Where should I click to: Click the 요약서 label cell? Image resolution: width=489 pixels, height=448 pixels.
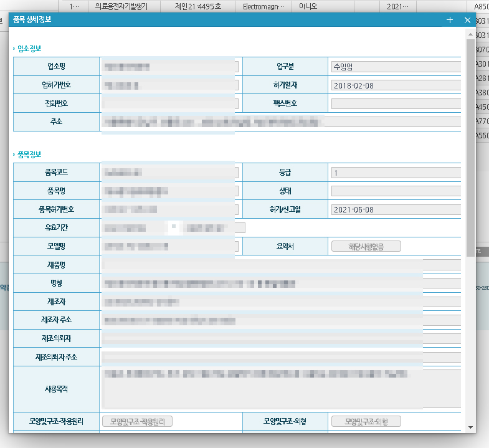[x=285, y=247]
